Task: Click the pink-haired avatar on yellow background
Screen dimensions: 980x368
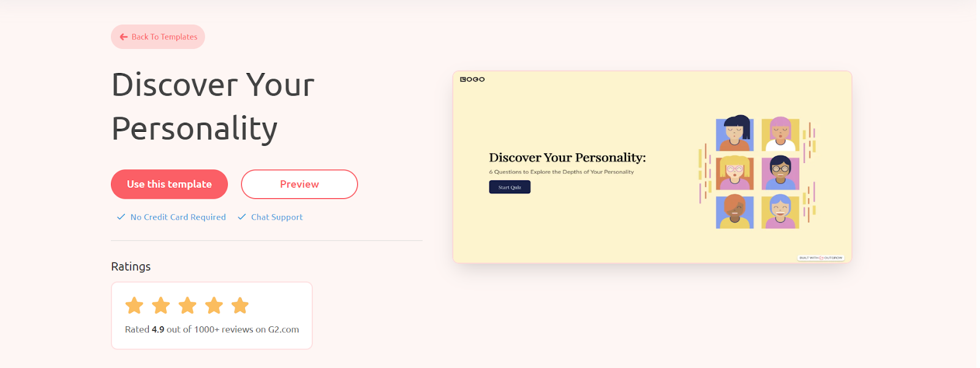Action: (x=780, y=134)
